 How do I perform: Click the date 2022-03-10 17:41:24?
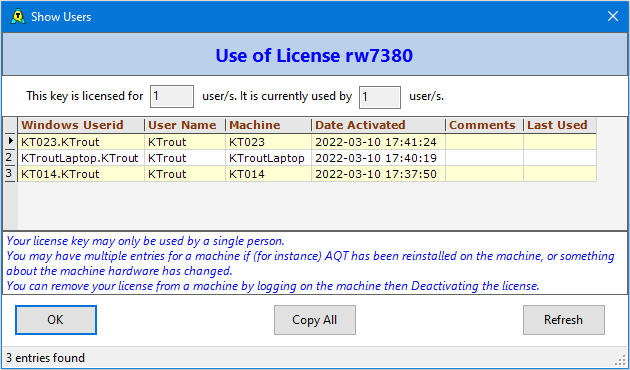pos(378,142)
